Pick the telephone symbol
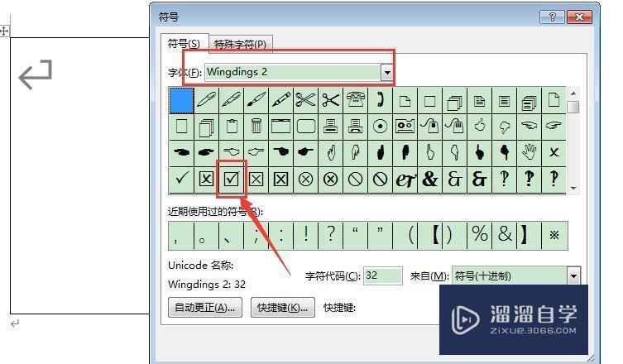Image resolution: width=623 pixels, height=364 pixels. [x=356, y=100]
